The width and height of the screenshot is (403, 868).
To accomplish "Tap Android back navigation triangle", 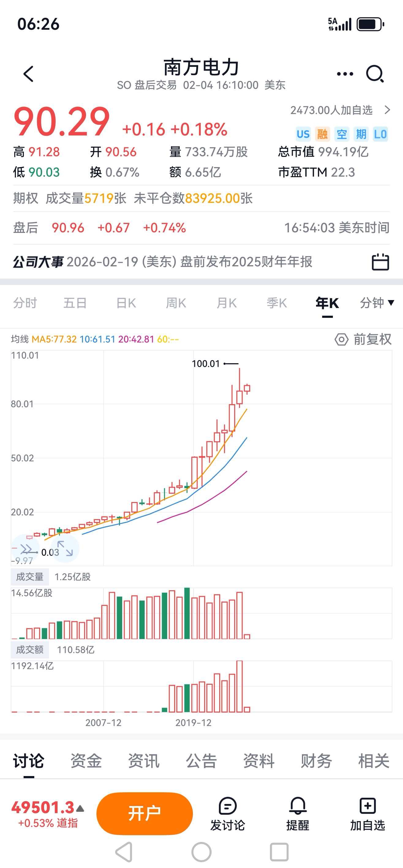I will (124, 852).
